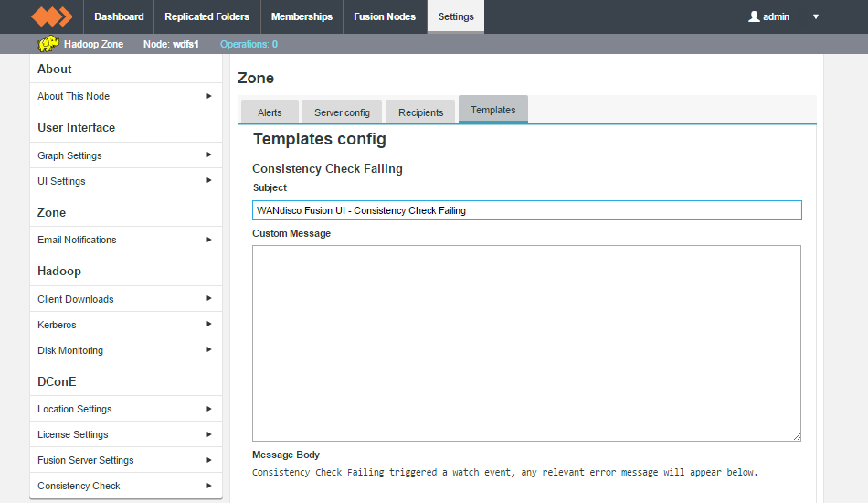Select the Templates tab
This screenshot has height=503, width=868.
pos(493,110)
